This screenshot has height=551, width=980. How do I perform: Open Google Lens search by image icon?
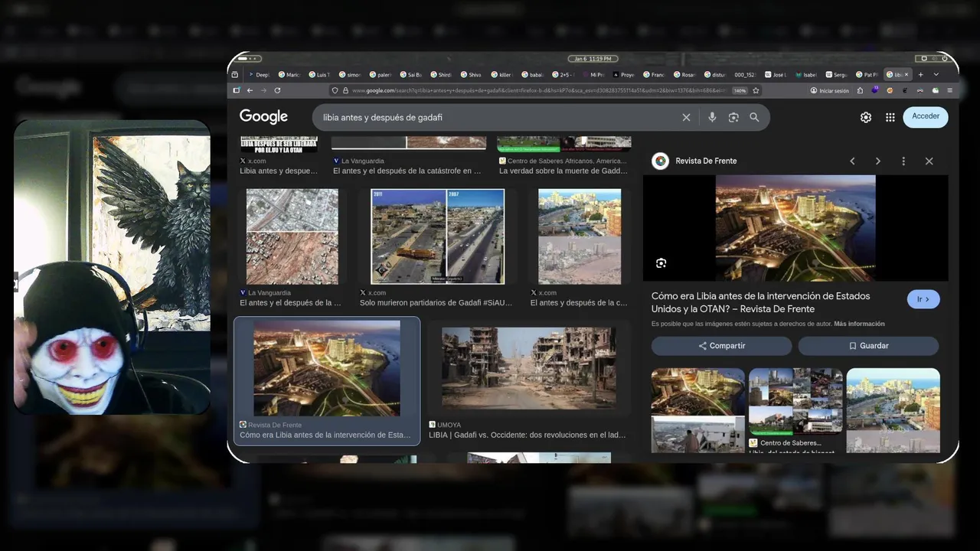click(x=733, y=117)
